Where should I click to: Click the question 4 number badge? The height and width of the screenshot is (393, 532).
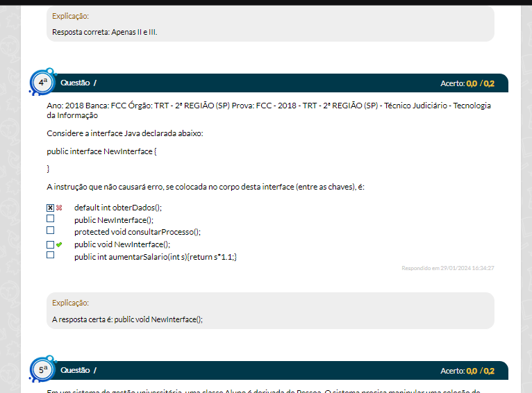pos(43,83)
